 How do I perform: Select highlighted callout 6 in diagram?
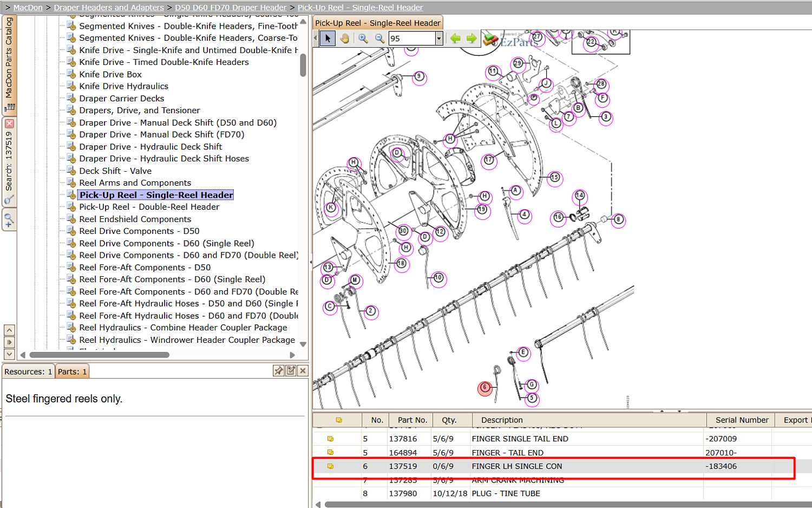(485, 388)
